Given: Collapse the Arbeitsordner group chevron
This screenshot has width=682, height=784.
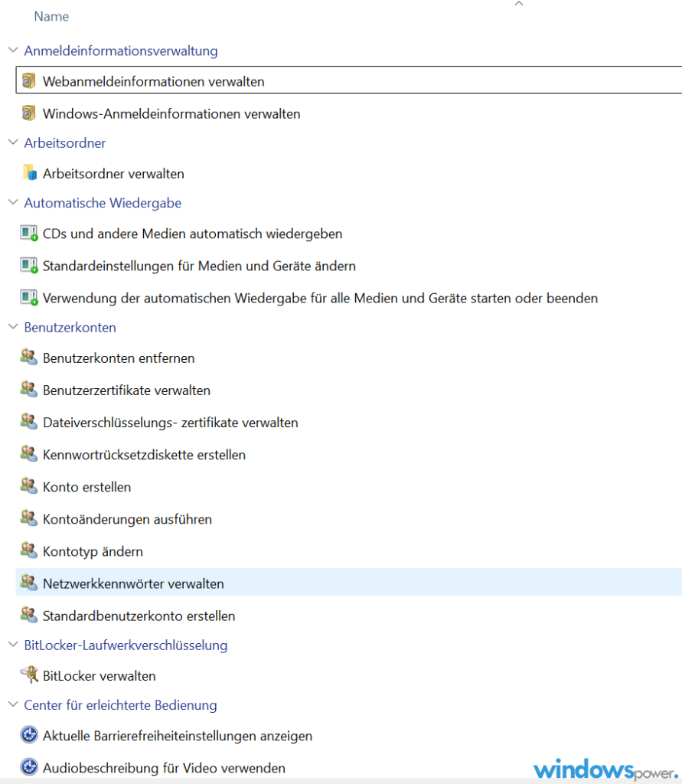Looking at the screenshot, I should [14, 142].
